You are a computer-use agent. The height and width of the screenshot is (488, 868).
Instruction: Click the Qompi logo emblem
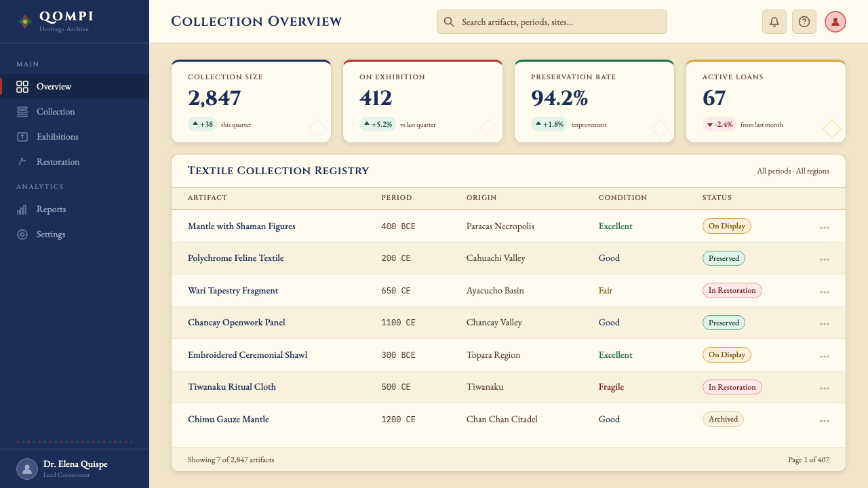click(x=24, y=22)
